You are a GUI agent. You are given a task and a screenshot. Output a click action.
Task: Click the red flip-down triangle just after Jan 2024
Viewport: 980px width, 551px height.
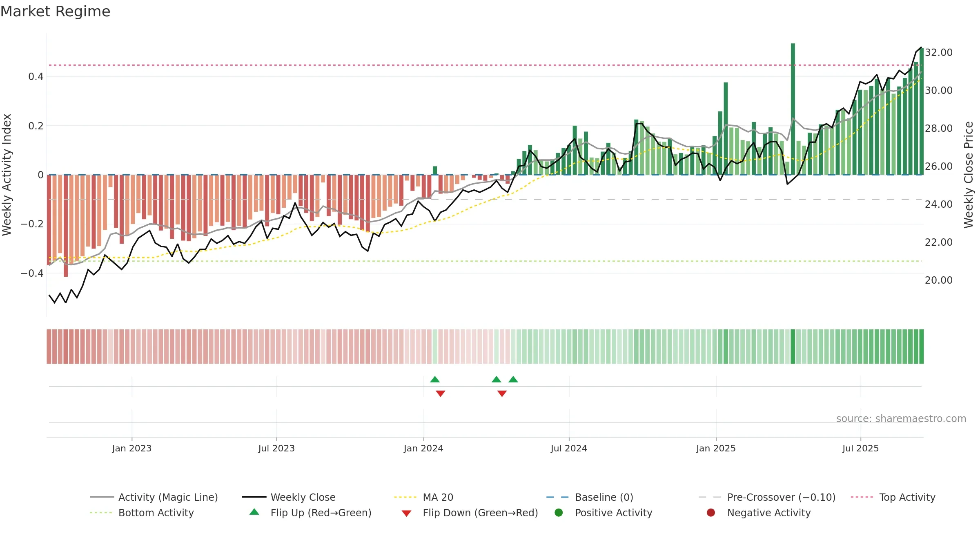[x=440, y=393]
